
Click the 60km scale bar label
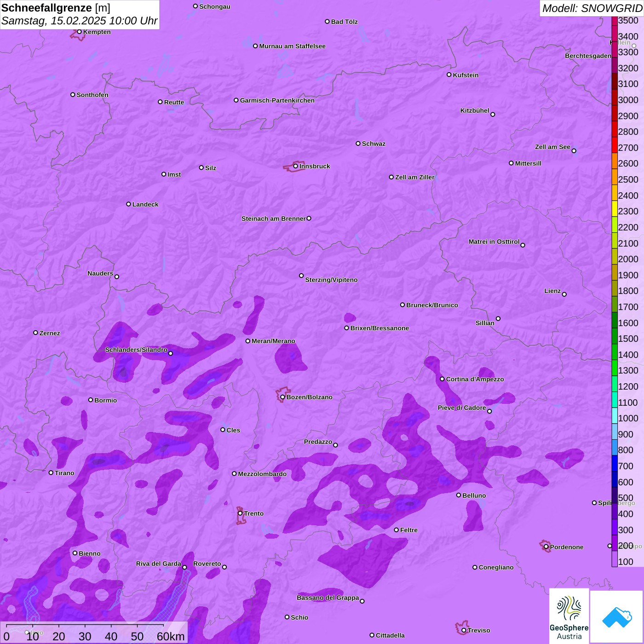(171, 636)
